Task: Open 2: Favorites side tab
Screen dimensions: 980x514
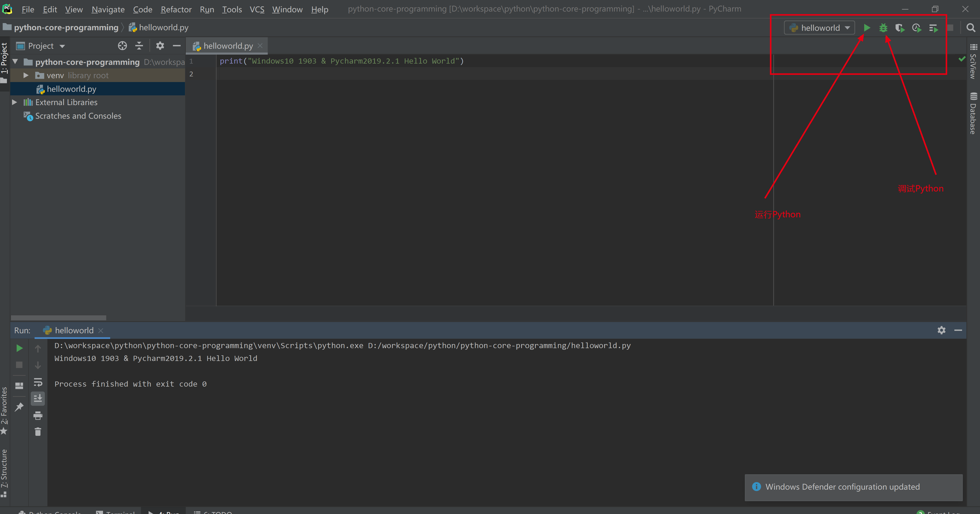Action: pos(4,410)
